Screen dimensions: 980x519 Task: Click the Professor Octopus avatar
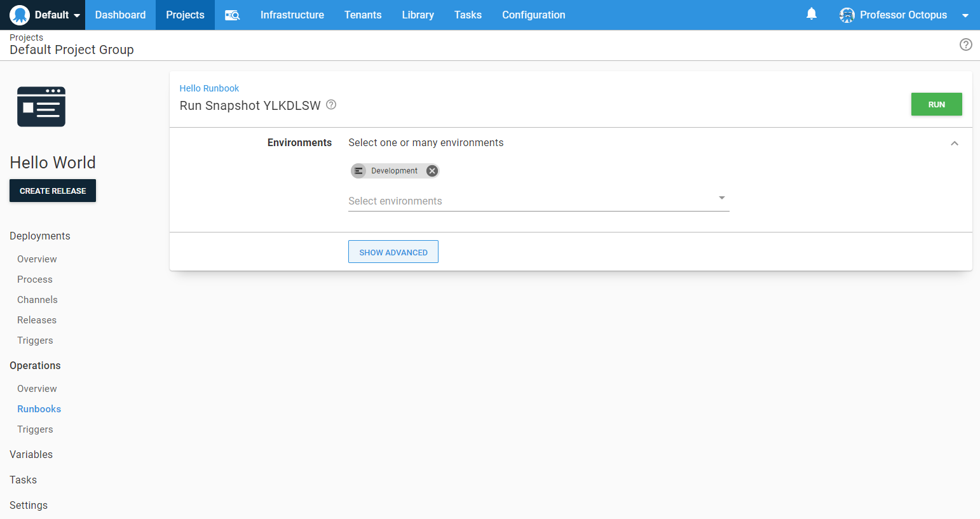[x=847, y=15]
